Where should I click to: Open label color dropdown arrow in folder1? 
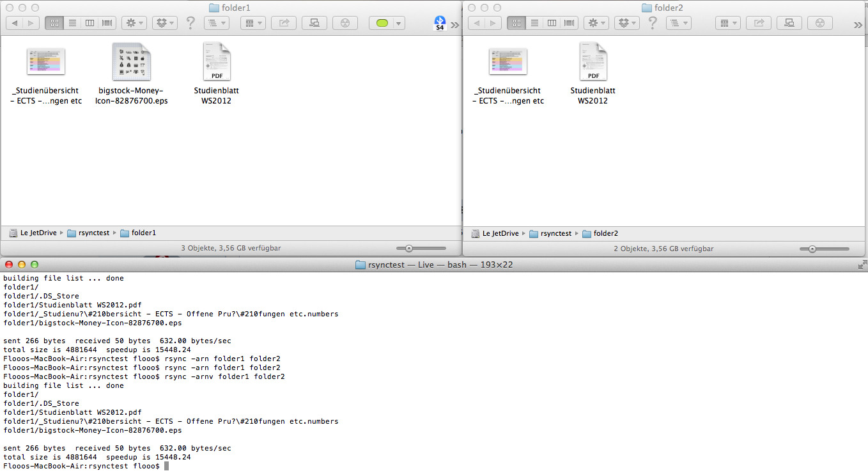[399, 23]
